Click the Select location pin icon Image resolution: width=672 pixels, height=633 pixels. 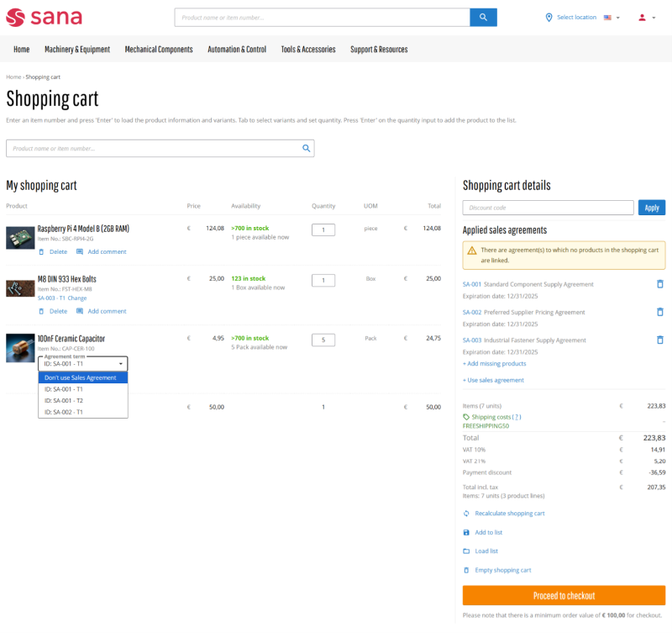[549, 17]
